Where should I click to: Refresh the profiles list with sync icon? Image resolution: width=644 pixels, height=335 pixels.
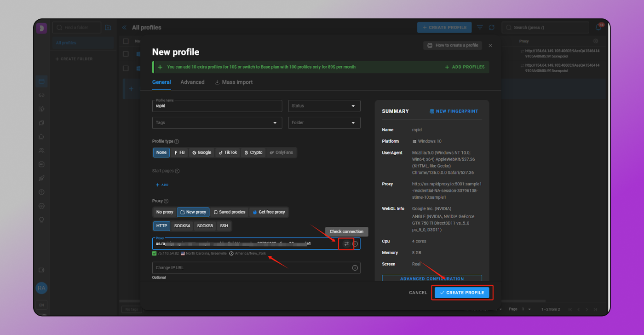[491, 28]
